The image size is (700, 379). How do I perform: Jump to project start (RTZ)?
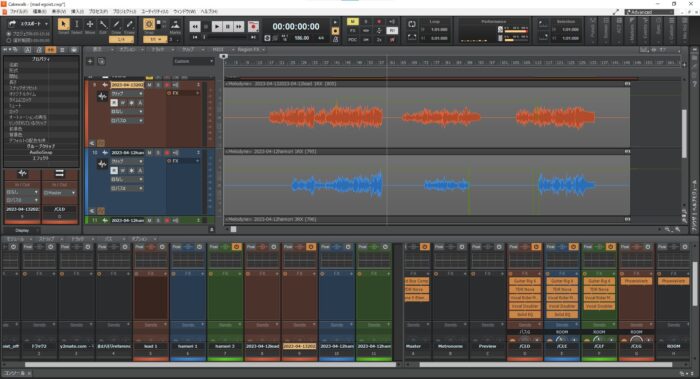(x=195, y=37)
